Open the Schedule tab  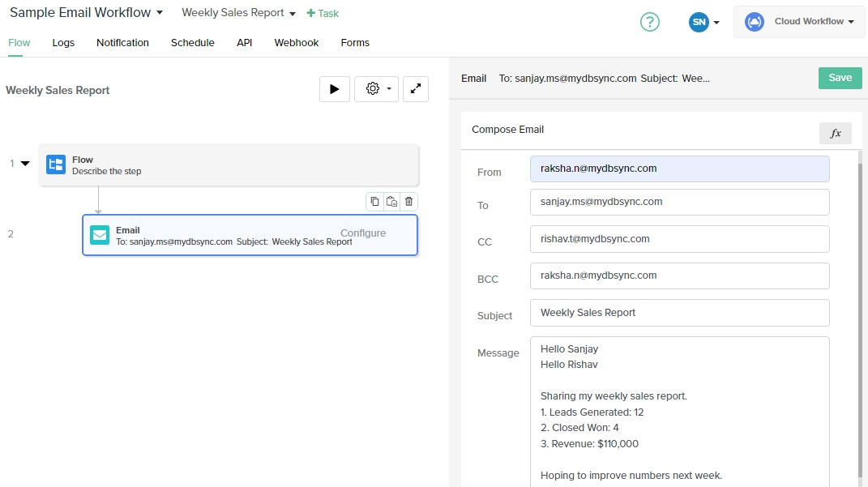[x=192, y=43]
